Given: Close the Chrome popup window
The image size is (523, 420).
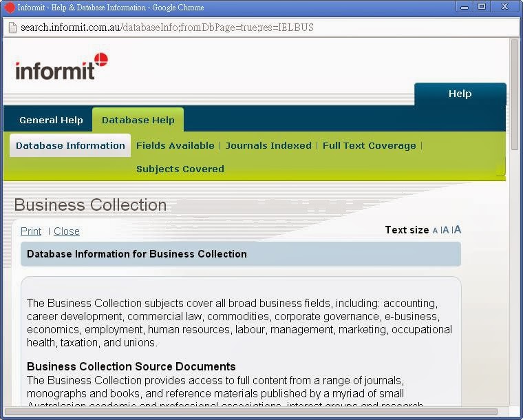Looking at the screenshot, I should click(504, 7).
